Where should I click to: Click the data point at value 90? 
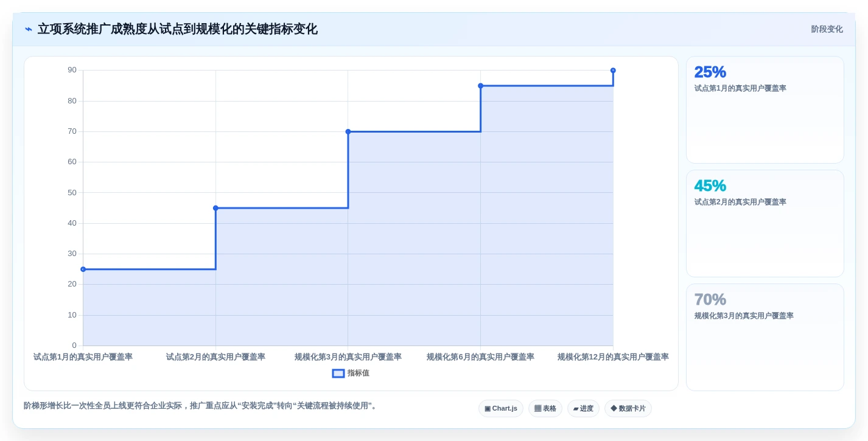(613, 71)
